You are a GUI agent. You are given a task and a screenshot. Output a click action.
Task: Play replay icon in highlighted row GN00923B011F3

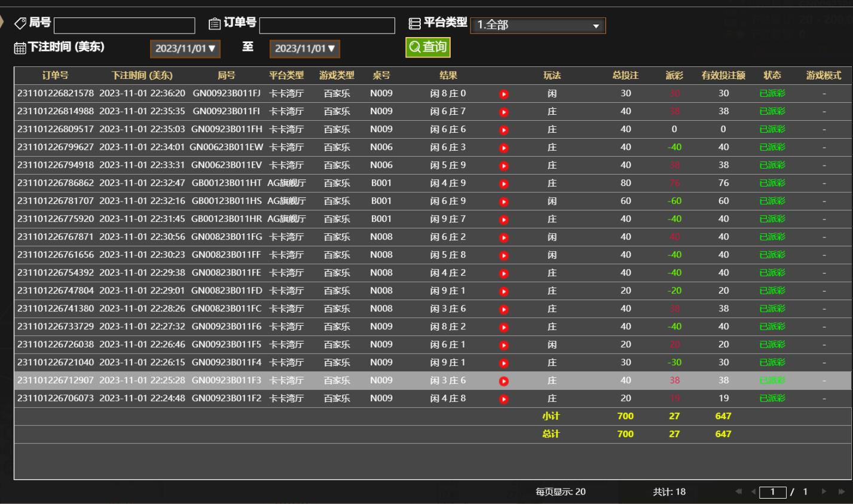[504, 381]
